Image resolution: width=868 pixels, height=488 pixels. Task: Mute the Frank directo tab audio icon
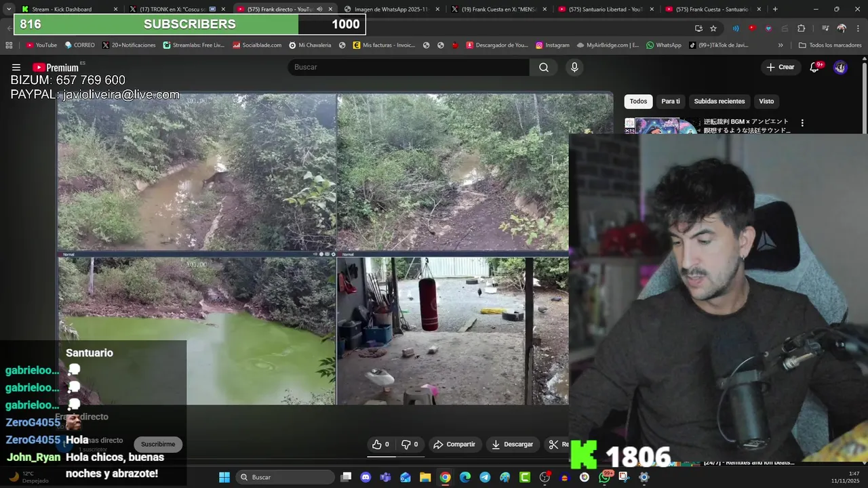[319, 9]
